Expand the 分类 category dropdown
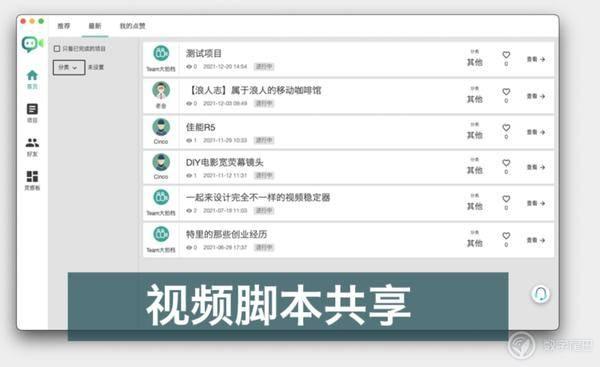600x367 pixels. pos(69,68)
